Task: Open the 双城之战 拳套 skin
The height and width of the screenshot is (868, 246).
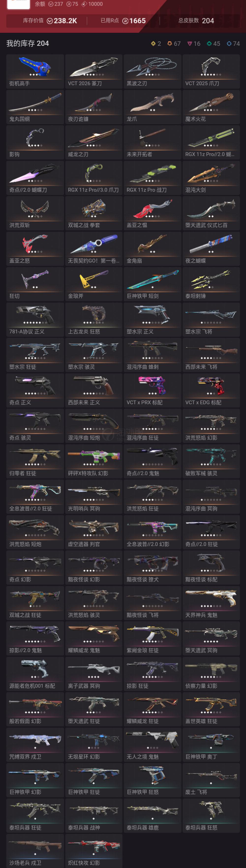Action: tap(93, 213)
